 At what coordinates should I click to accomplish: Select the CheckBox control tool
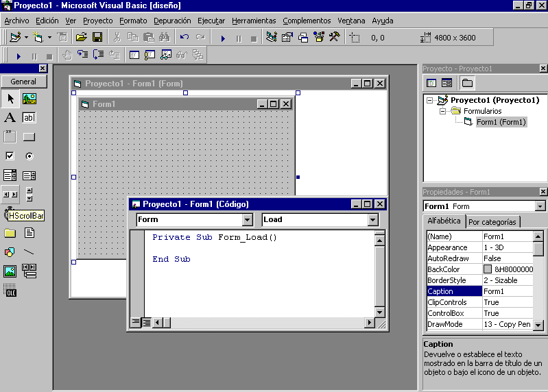[x=10, y=156]
